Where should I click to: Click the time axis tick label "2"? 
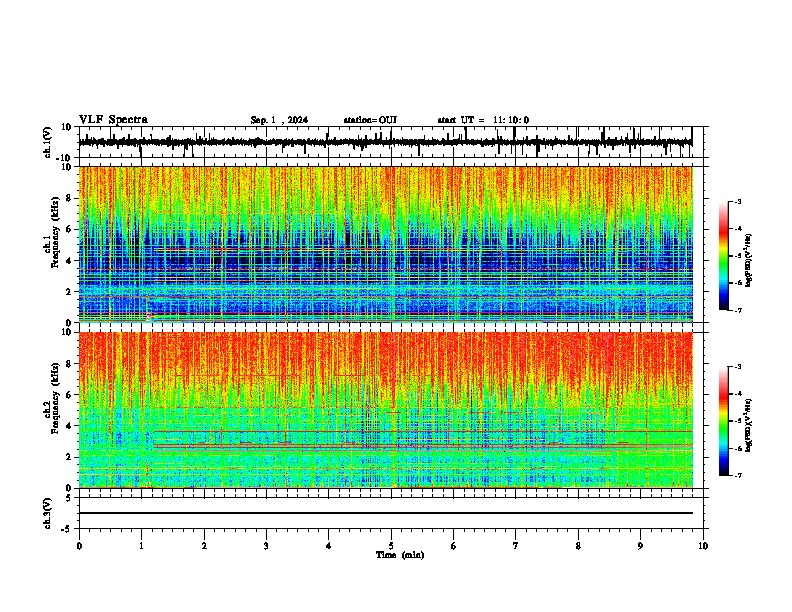click(x=204, y=546)
